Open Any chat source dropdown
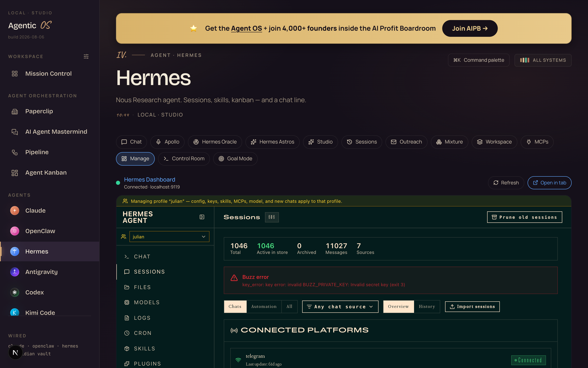This screenshot has width=588, height=368. coord(340,307)
